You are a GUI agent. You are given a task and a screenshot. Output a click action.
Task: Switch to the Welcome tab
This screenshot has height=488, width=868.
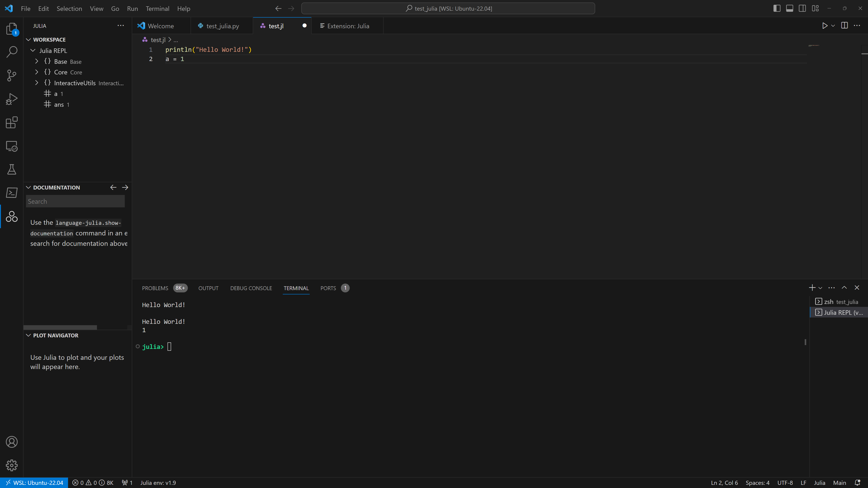[x=161, y=26]
